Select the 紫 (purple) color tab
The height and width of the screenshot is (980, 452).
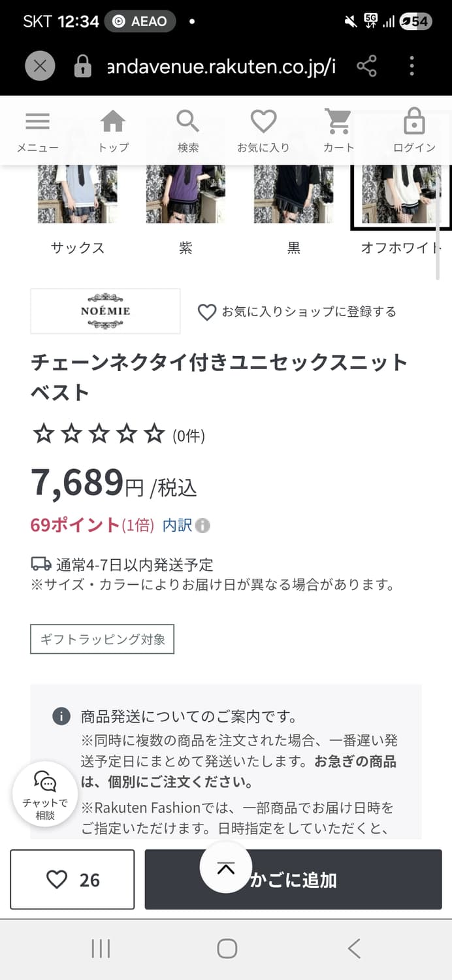pos(186,196)
